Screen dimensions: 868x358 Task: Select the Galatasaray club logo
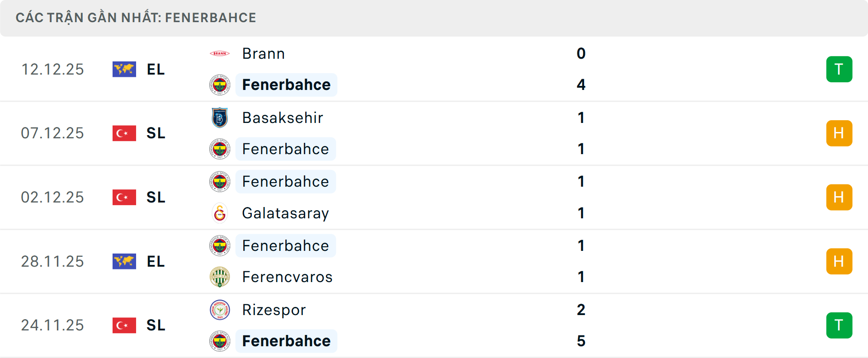(220, 213)
